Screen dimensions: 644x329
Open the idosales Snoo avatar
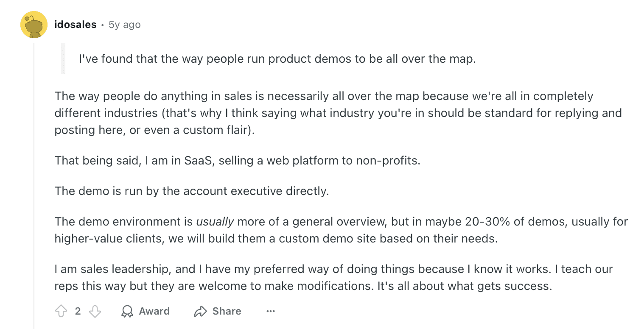34,25
